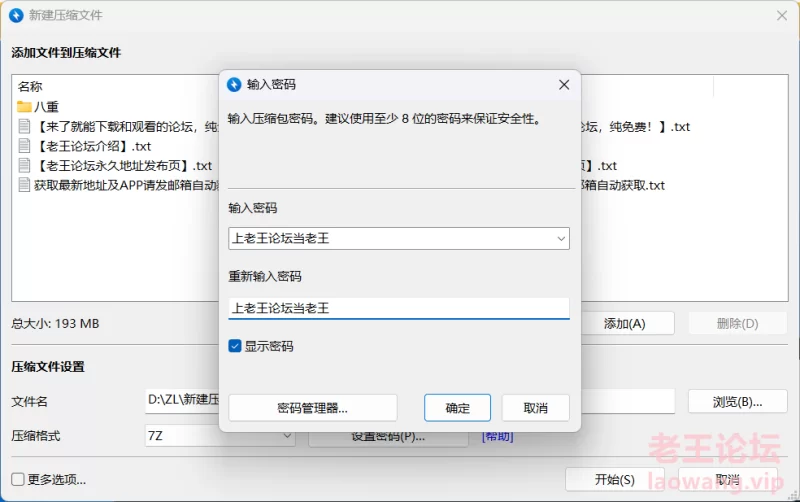This screenshot has height=502, width=800.
Task: Click the 添加(A) button
Action: pos(624,324)
